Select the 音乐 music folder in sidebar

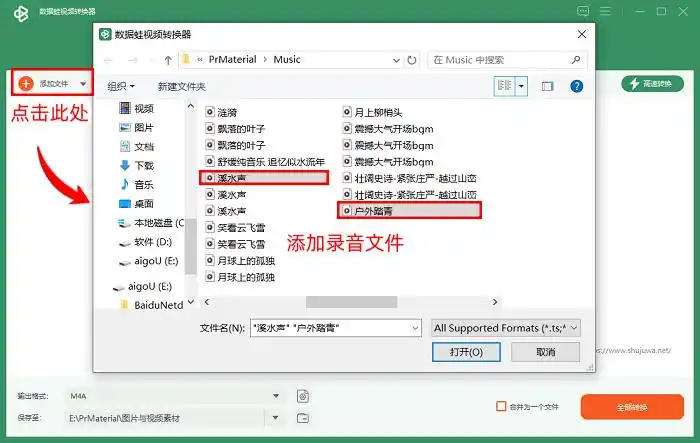coord(143,185)
